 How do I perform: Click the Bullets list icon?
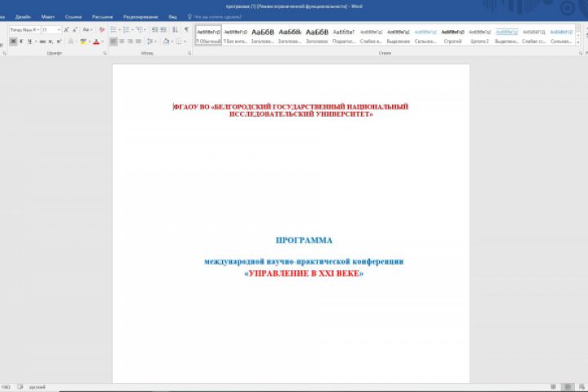pos(114,29)
